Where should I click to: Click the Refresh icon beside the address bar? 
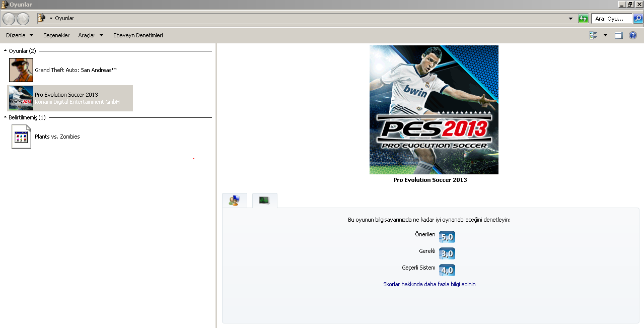pos(584,18)
